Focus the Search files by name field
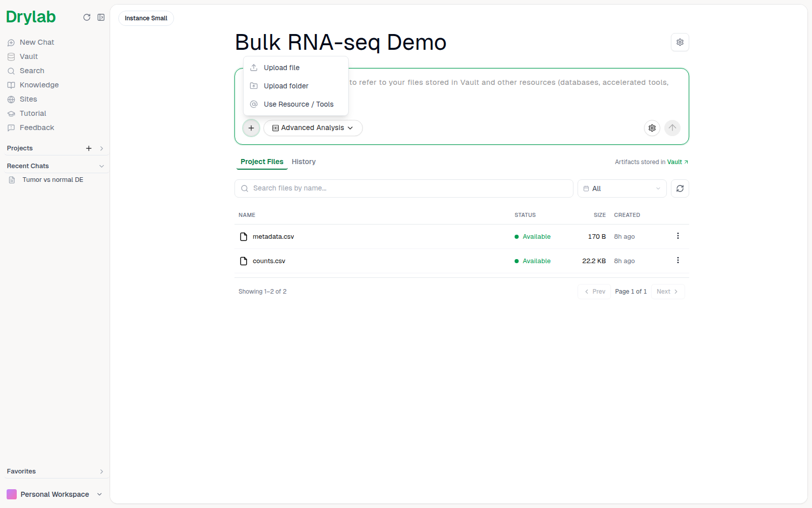 pos(404,188)
